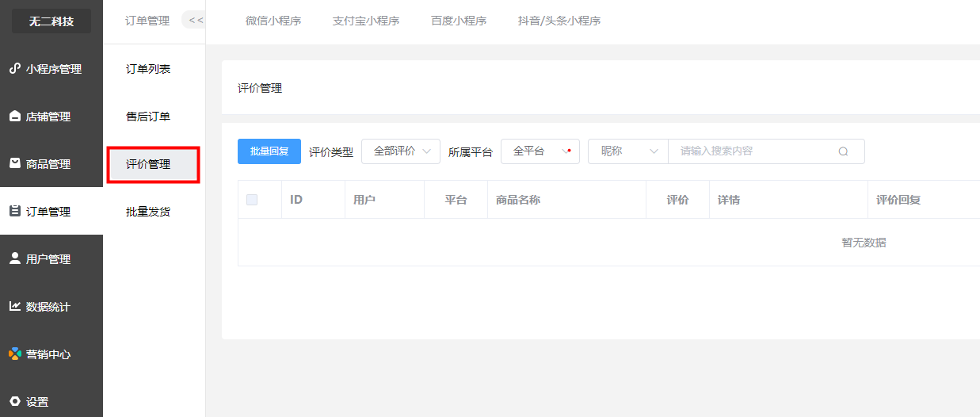
Task: Switch to 支付宝小程序 tab
Action: point(366,21)
